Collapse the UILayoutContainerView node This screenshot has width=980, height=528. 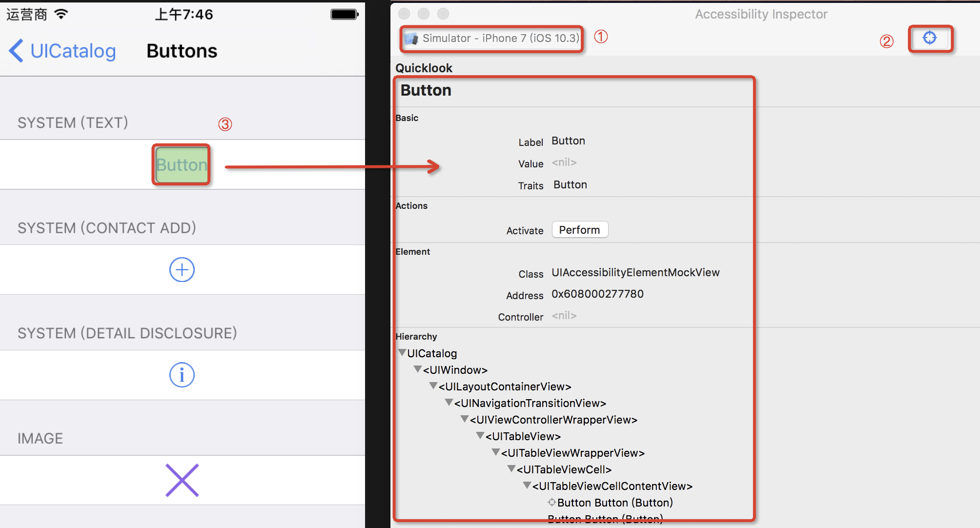[433, 386]
